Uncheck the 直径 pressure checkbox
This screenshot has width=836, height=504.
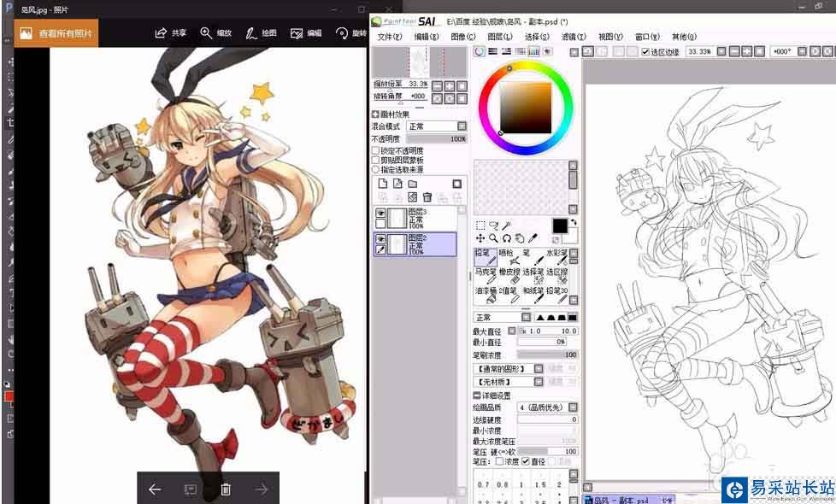pos(525,460)
